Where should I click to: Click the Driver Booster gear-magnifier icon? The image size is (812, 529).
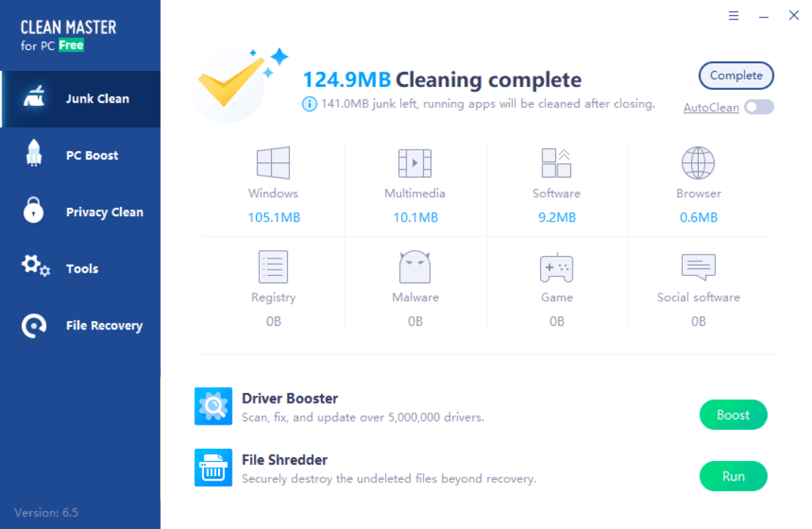tap(213, 407)
